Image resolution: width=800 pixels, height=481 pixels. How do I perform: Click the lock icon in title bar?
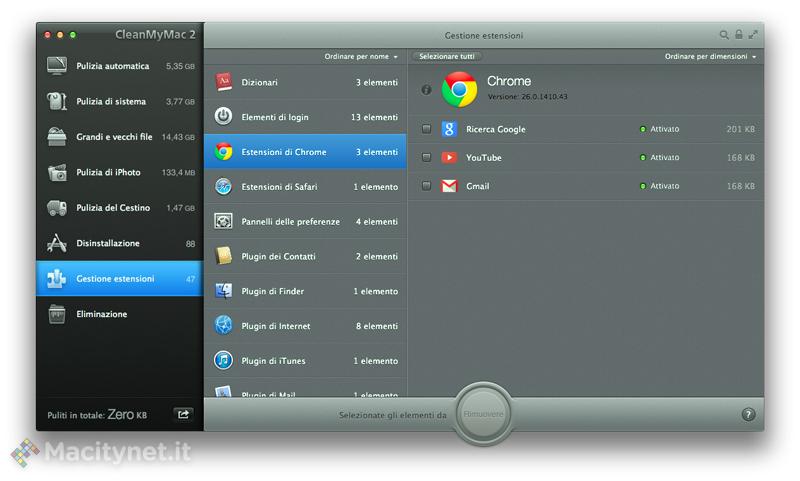pyautogui.click(x=739, y=35)
